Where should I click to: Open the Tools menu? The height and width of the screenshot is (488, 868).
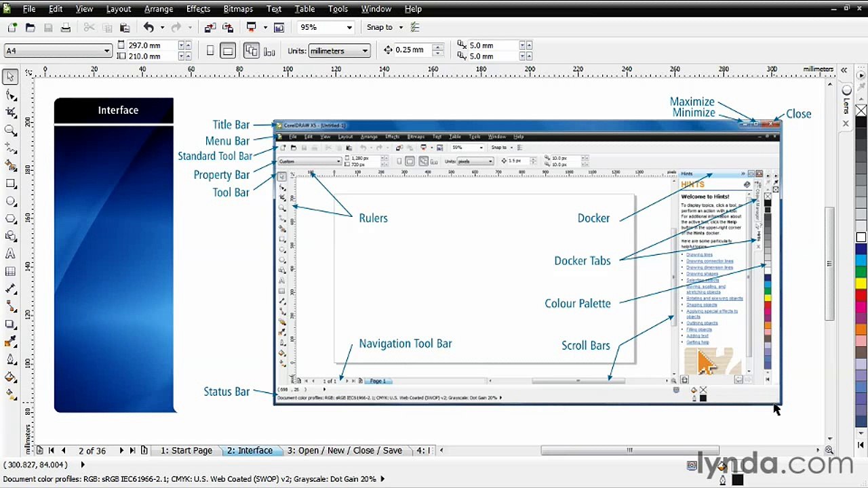tap(338, 9)
